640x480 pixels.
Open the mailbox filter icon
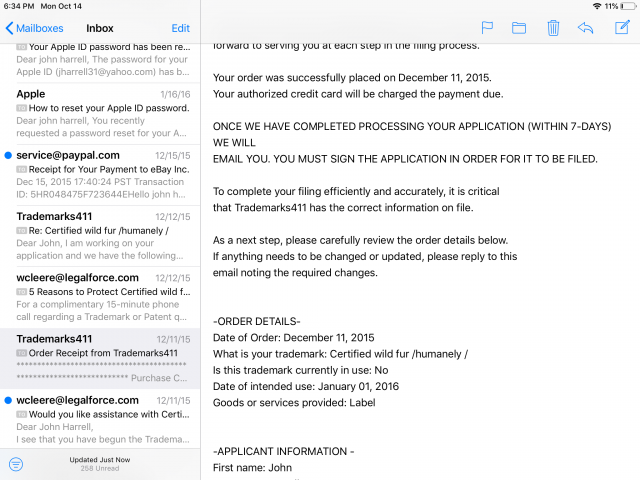[x=16, y=464]
